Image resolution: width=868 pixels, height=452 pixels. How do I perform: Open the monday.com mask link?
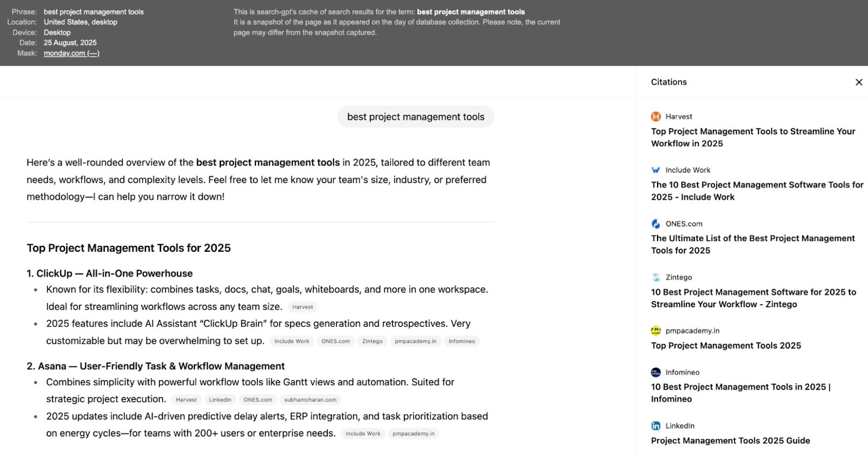point(71,53)
